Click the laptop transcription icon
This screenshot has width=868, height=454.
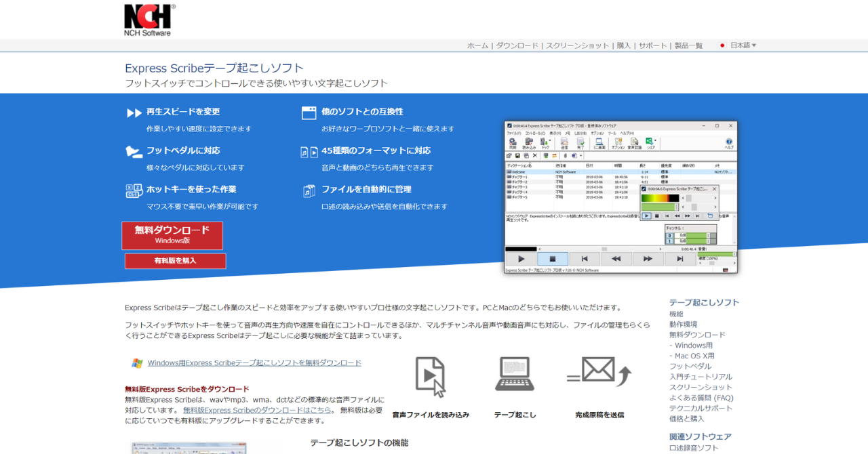click(x=514, y=373)
